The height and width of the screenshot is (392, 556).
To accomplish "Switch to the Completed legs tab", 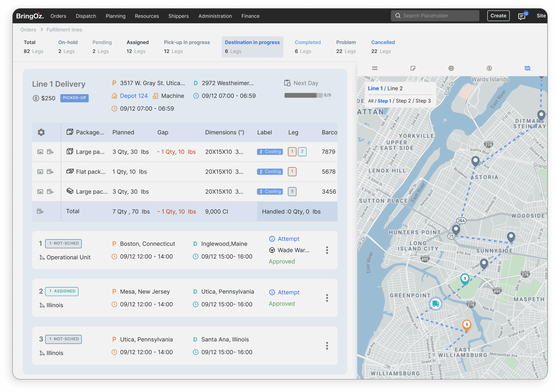I will coord(308,47).
